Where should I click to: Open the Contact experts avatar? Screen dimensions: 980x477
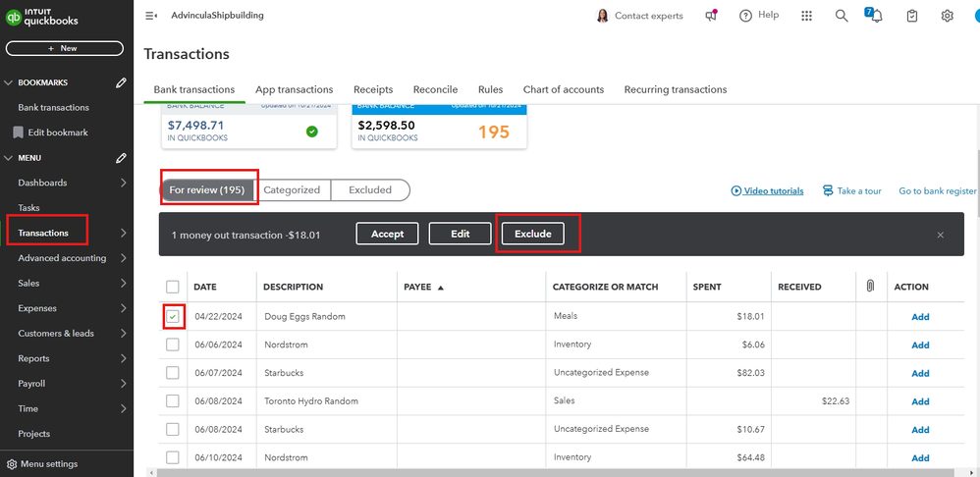point(603,17)
